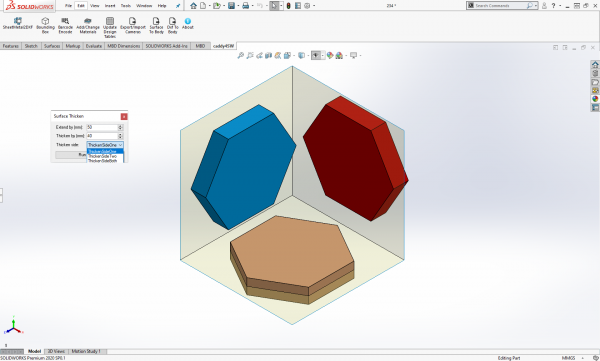This screenshot has height=361, width=600.
Task: Open File Explorer folder in task pane
Action: 595,82
